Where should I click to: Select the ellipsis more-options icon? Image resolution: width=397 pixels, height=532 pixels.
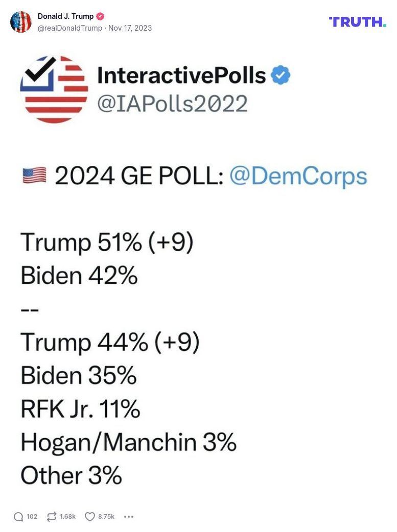coord(129,517)
